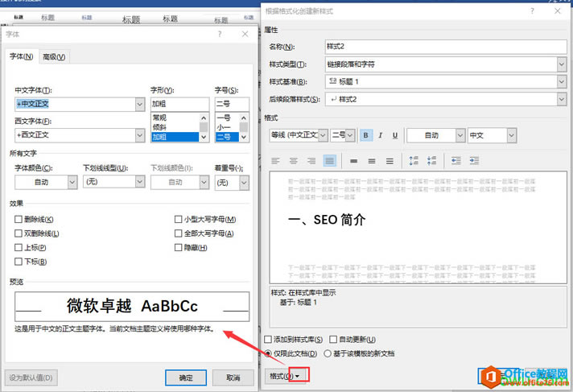The height and width of the screenshot is (392, 573).
Task: Set 1.5 line spacing icon
Action: pos(372,161)
